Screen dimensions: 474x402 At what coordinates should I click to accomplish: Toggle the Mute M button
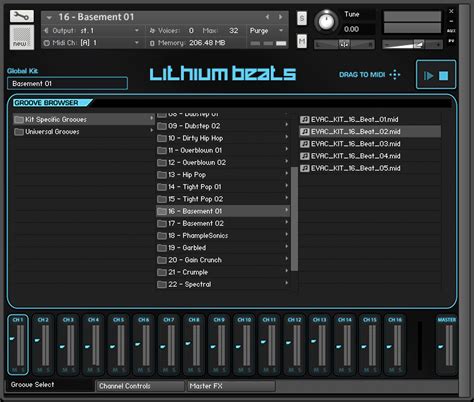pos(302,42)
